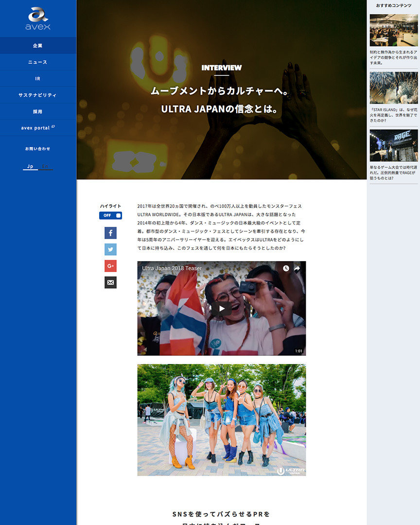
Task: Click the ULTRA JAPANの信念とは。 headline line
Action: (220, 109)
